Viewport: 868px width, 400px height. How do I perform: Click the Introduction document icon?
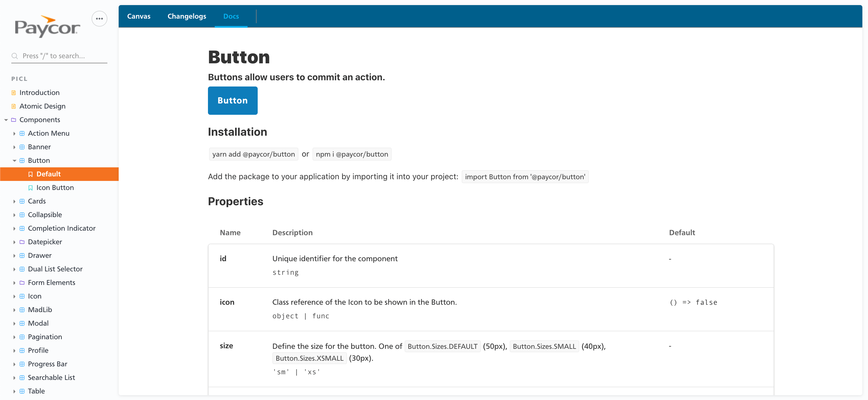tap(14, 93)
